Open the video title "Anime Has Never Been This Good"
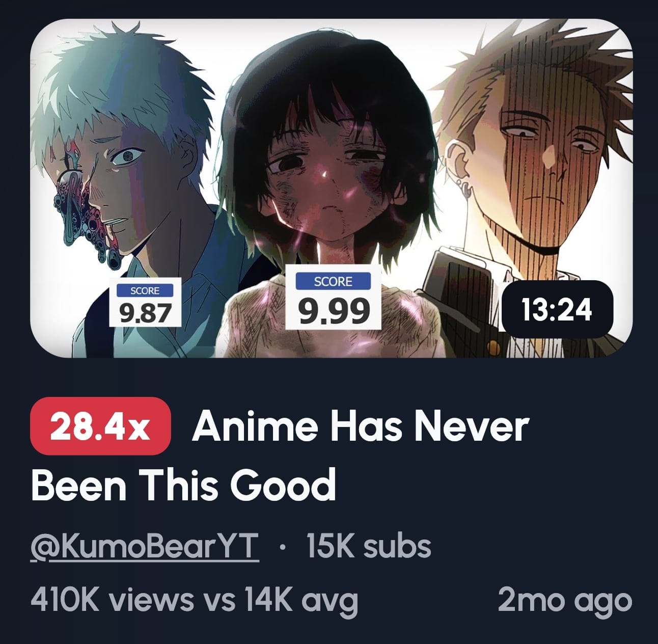 (280, 456)
